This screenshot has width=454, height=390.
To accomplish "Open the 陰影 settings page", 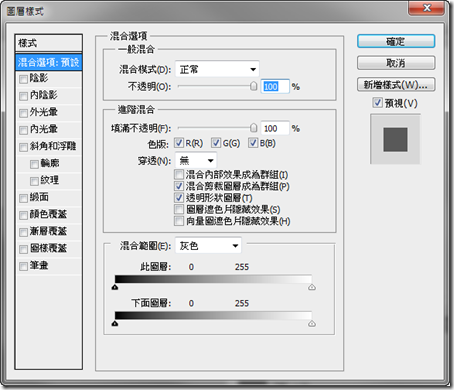I will coord(39,78).
